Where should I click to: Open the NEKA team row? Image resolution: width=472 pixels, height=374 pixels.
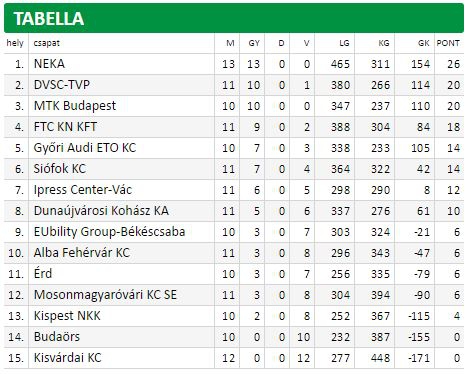[x=234, y=64]
